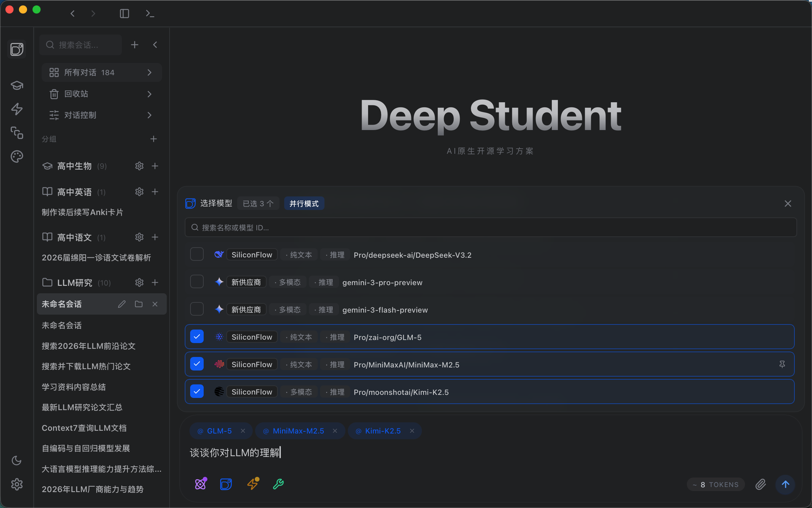This screenshot has height=508, width=812.
Task: Open the terminal prompt icon in title bar
Action: (150, 14)
